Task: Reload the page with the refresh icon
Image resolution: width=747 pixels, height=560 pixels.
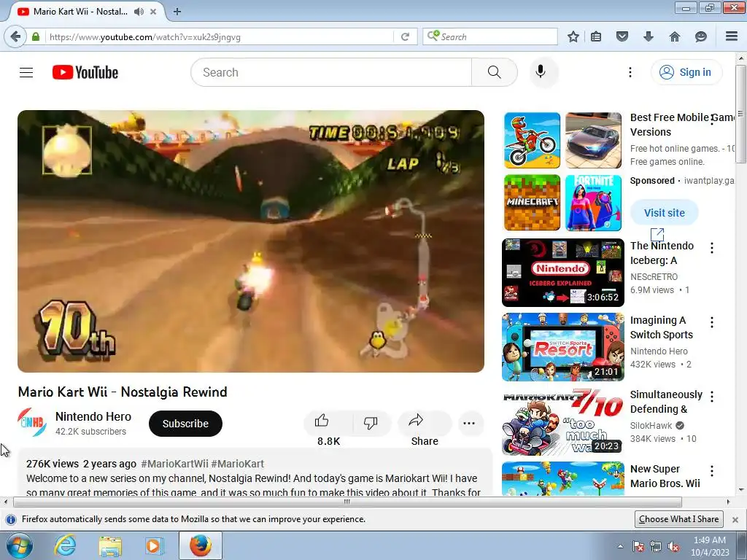Action: pos(405,36)
